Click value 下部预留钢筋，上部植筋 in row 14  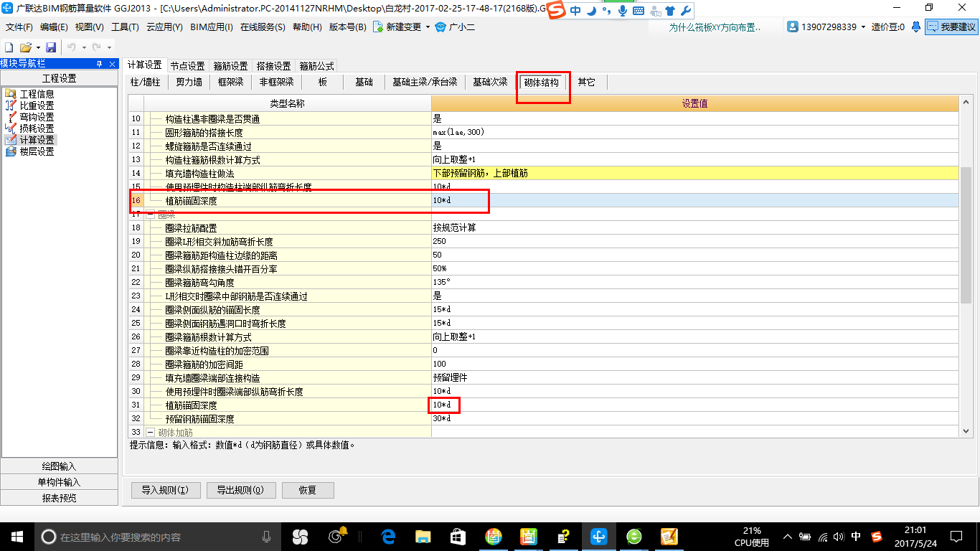(x=694, y=173)
